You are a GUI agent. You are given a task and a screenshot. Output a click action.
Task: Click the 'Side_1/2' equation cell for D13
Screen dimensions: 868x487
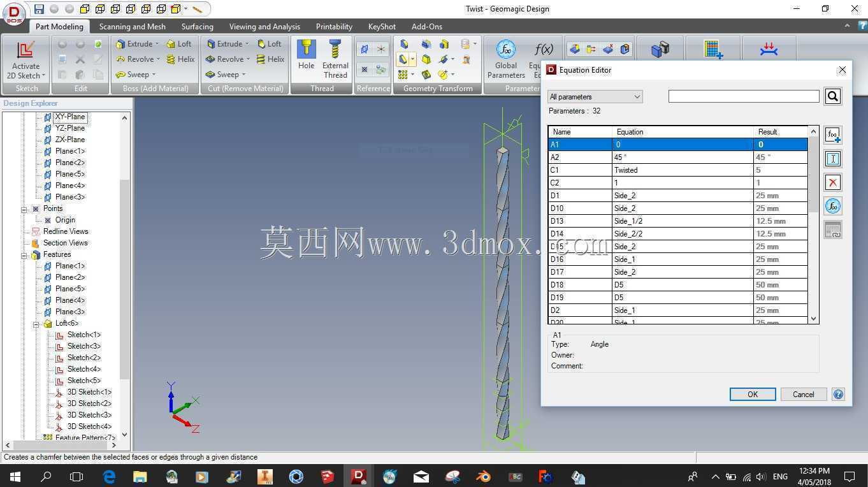[683, 221]
